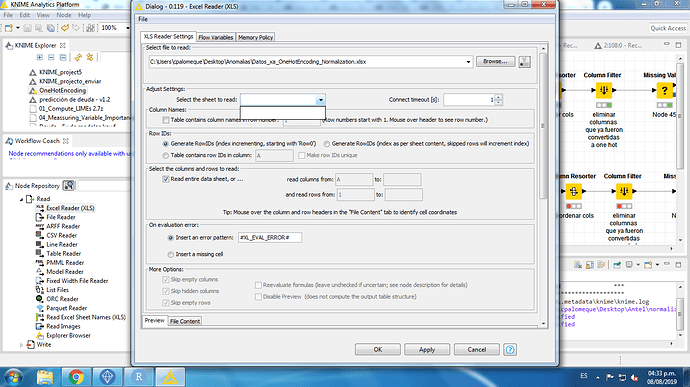
Task: Toggle Disable Preview checkbox
Action: pyautogui.click(x=258, y=297)
